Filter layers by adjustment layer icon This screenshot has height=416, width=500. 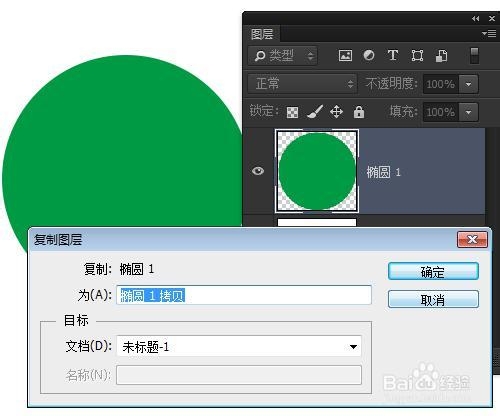click(369, 55)
